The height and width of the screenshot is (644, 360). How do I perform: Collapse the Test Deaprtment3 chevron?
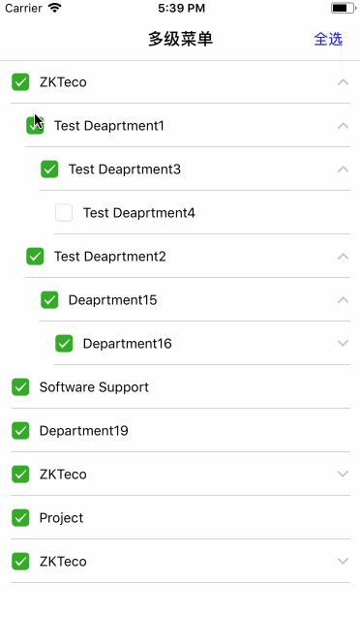pyautogui.click(x=343, y=169)
